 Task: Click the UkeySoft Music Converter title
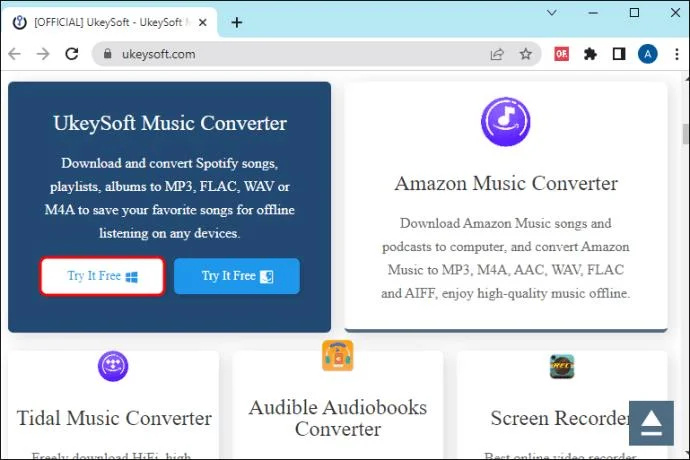170,123
